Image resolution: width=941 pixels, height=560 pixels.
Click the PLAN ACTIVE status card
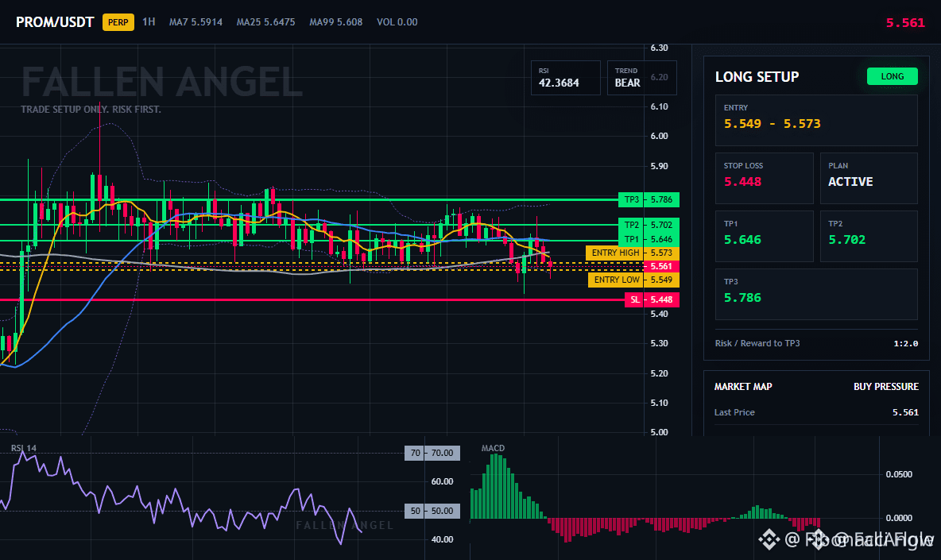click(x=869, y=178)
